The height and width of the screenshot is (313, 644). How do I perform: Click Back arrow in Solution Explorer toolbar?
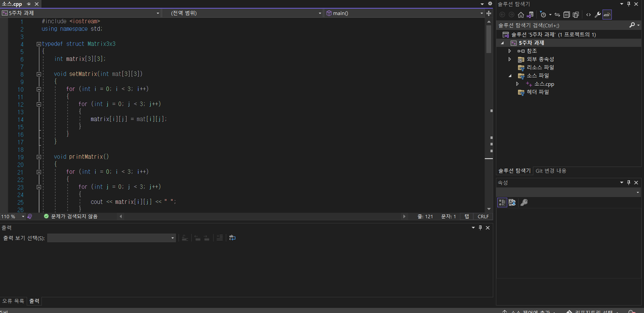(502, 14)
